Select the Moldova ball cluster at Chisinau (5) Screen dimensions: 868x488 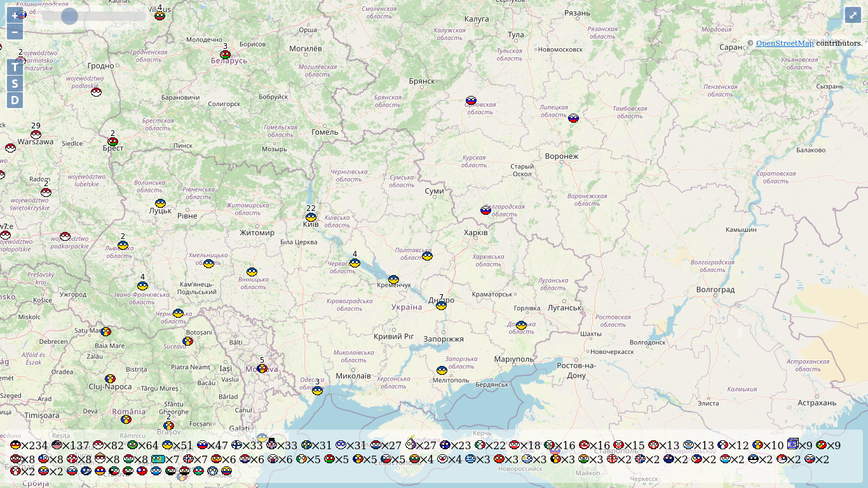(262, 369)
